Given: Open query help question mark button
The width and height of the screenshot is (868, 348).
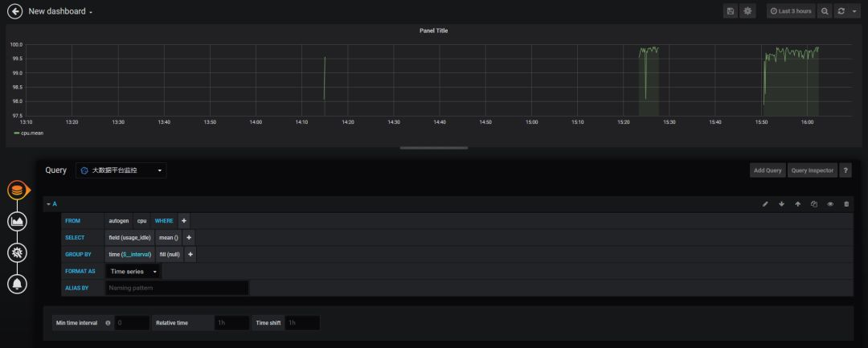Looking at the screenshot, I should point(845,170).
